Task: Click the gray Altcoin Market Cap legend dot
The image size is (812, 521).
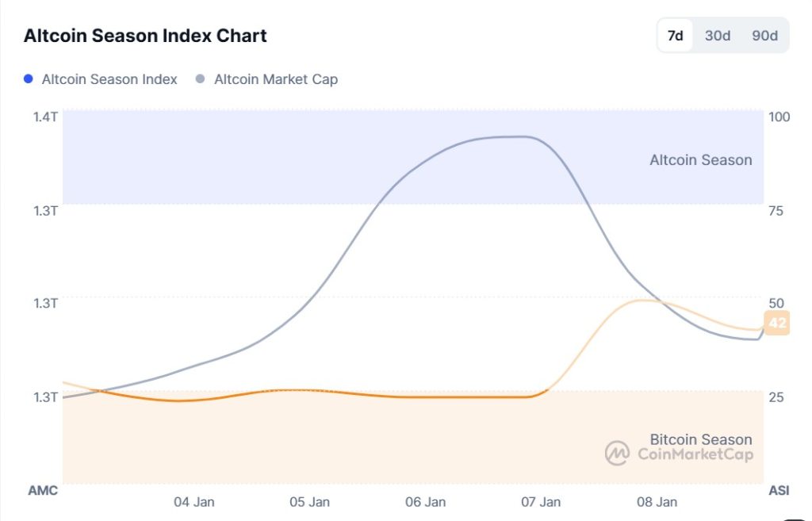Action: tap(200, 79)
